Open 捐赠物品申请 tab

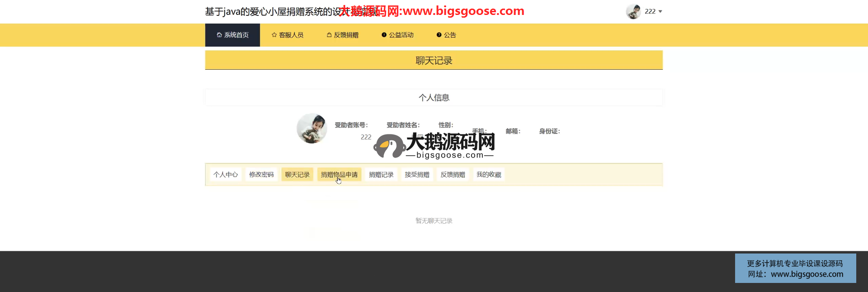point(339,175)
